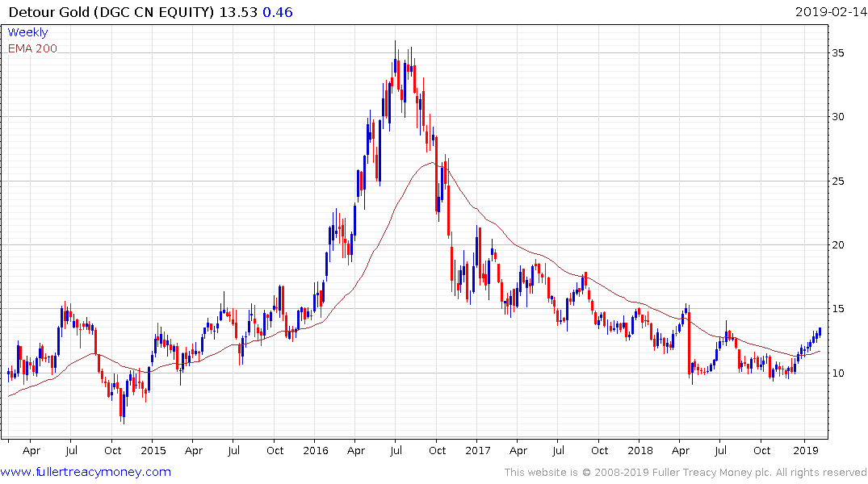Select the chart title Detour Gold text

(x=49, y=12)
